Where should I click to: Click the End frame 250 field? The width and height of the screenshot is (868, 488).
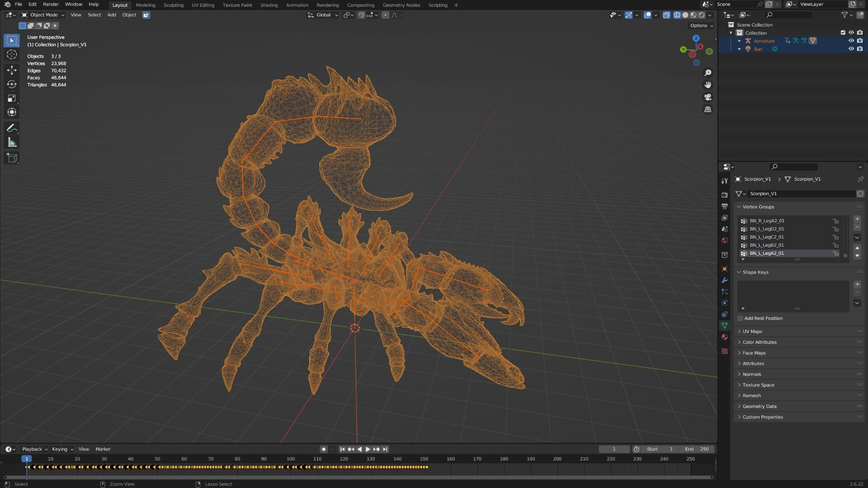point(697,449)
